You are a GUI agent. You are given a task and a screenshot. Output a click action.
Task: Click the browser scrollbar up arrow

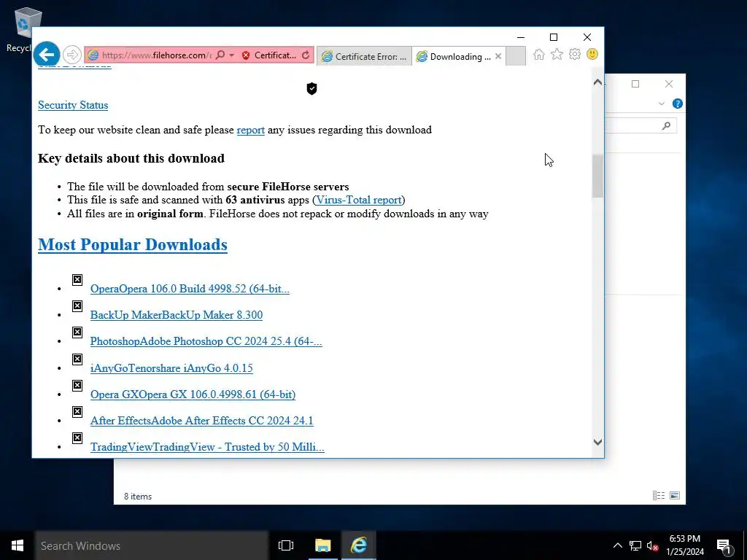tap(597, 82)
